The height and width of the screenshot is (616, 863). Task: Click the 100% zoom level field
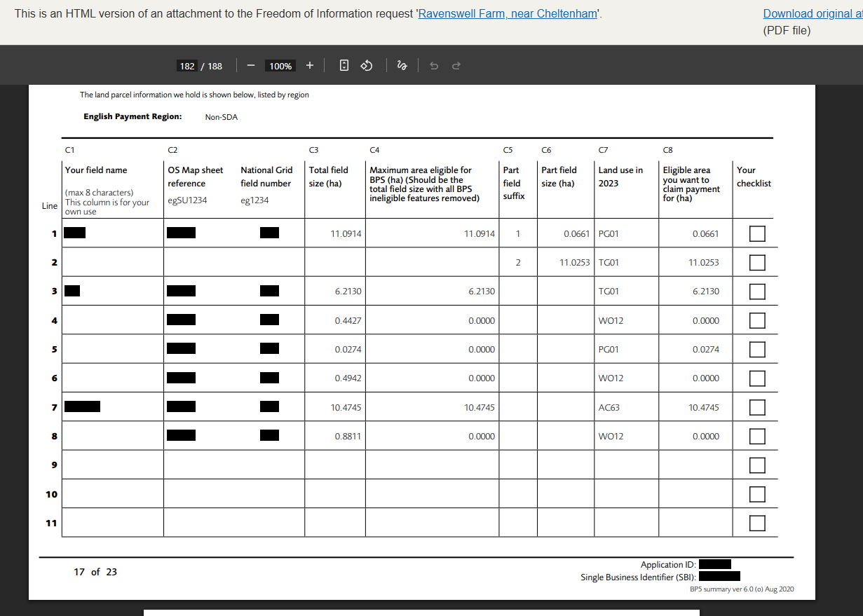pos(280,66)
